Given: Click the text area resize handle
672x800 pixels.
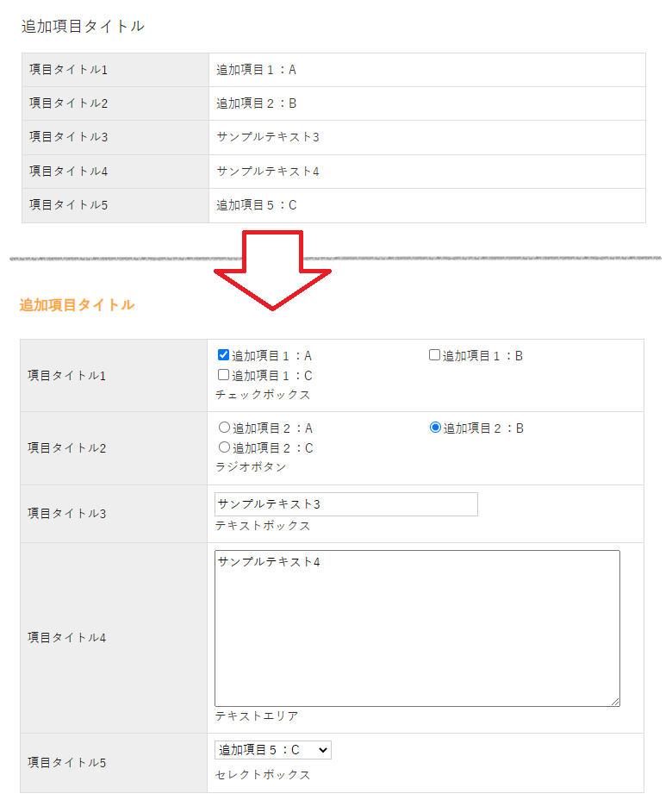Looking at the screenshot, I should point(615,702).
